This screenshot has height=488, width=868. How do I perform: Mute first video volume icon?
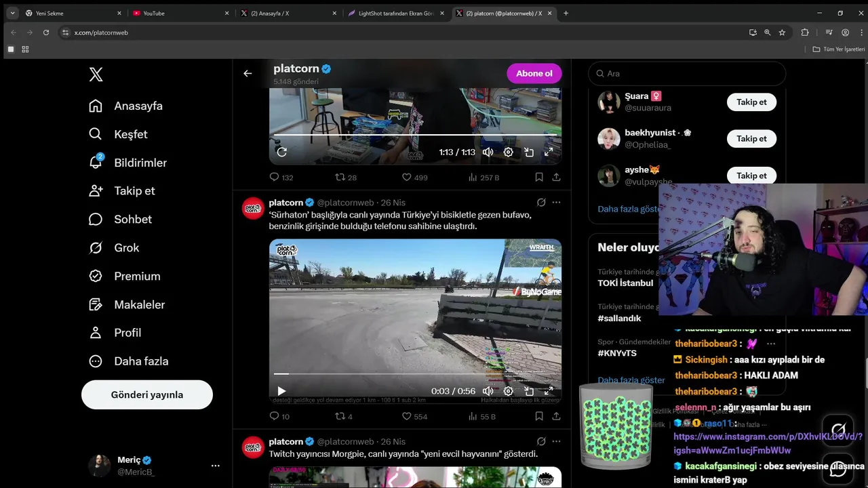tap(488, 152)
